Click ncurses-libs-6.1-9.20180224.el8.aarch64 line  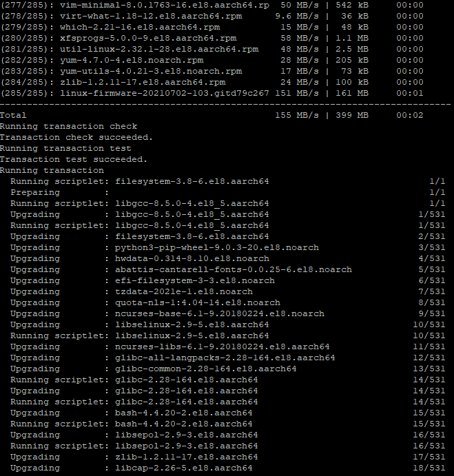point(223,346)
